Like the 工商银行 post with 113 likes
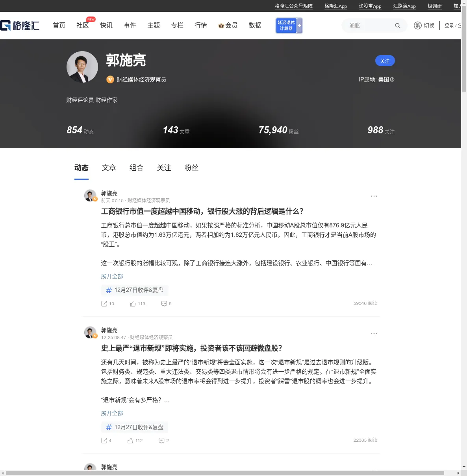Screen dimensions: 467x476 (x=137, y=304)
